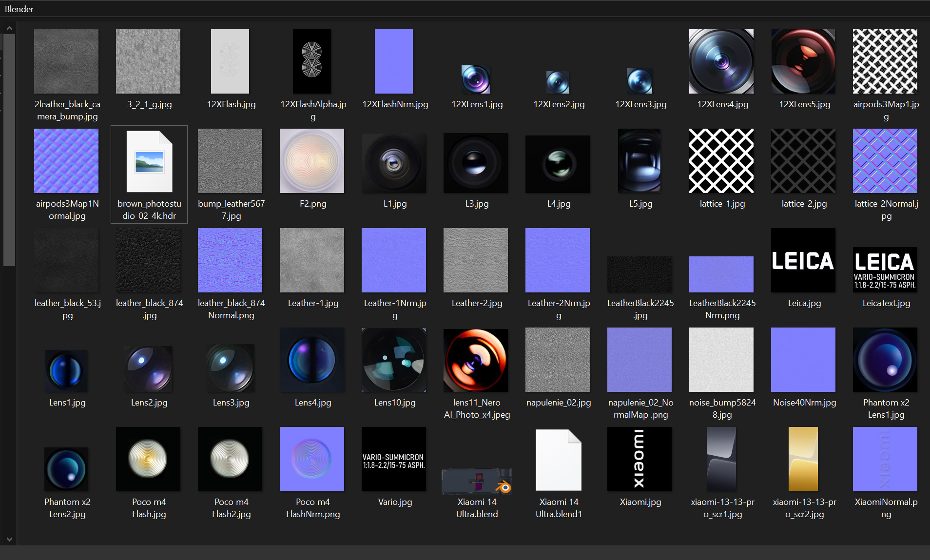930x560 pixels.
Task: Select the Leica.jpg logo thumbnail
Action: (x=803, y=261)
